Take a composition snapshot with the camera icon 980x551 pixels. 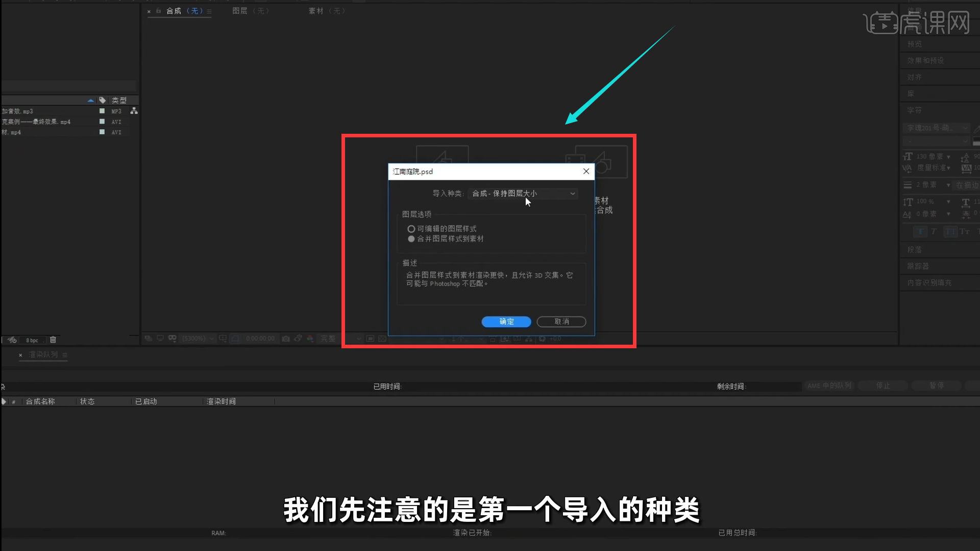tap(285, 339)
